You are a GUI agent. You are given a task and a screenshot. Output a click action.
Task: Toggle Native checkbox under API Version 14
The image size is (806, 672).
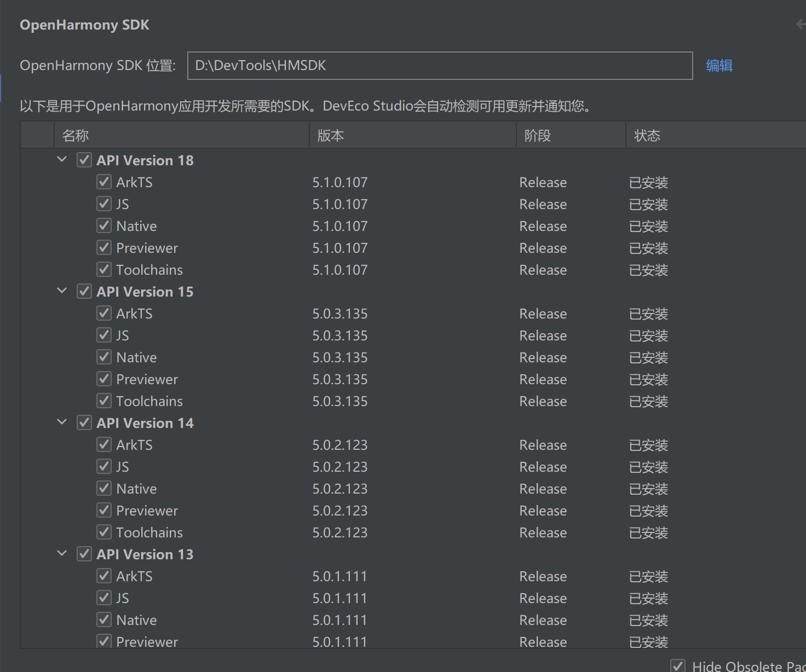104,488
